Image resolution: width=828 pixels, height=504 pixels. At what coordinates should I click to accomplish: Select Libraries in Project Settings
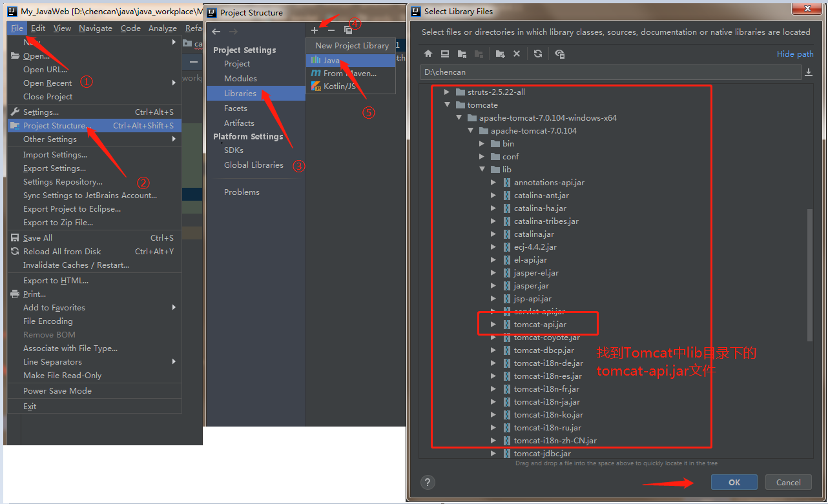256,93
